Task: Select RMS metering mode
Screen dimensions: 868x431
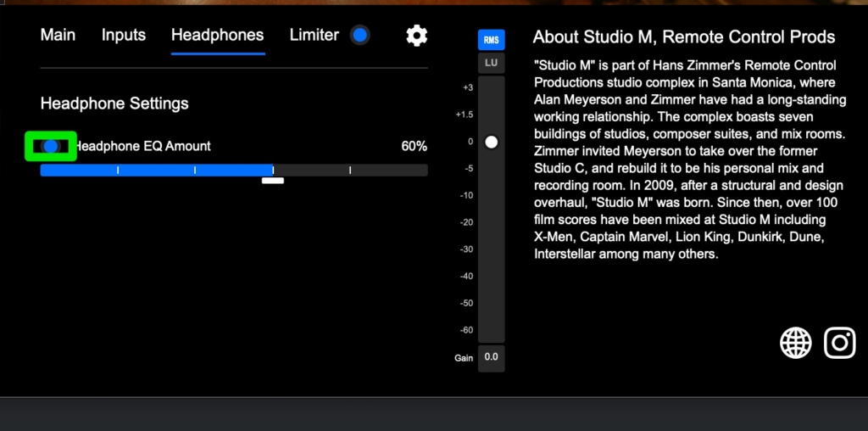Action: (491, 40)
